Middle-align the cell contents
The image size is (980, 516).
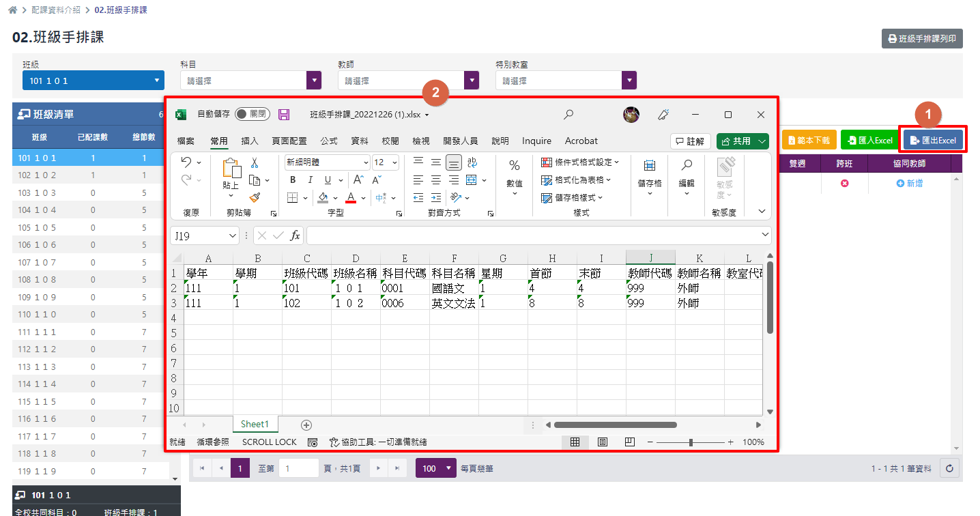pyautogui.click(x=436, y=162)
